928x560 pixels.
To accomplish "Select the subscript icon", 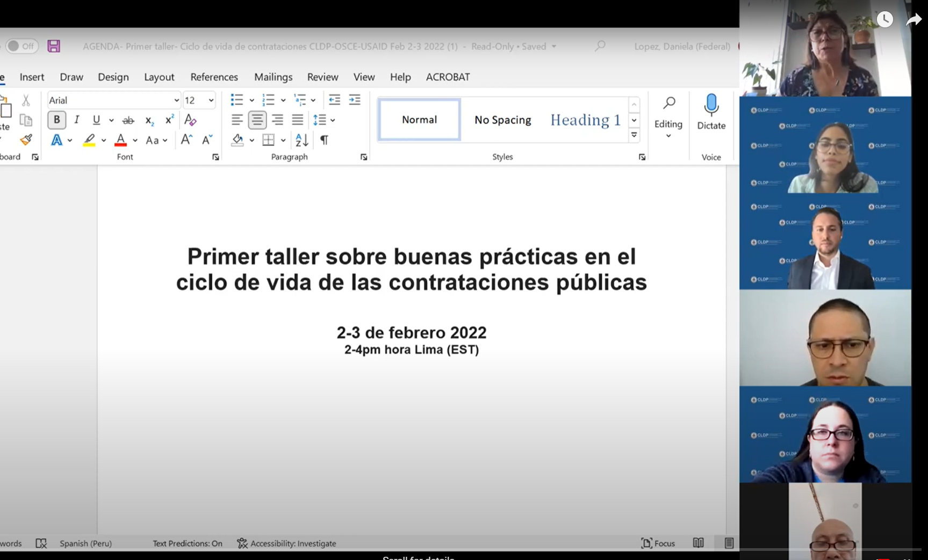I will [149, 120].
